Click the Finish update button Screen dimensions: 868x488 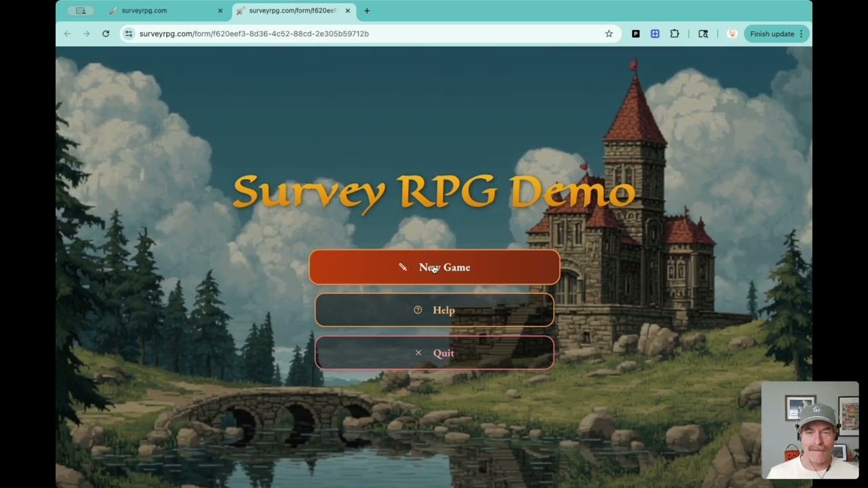click(771, 33)
